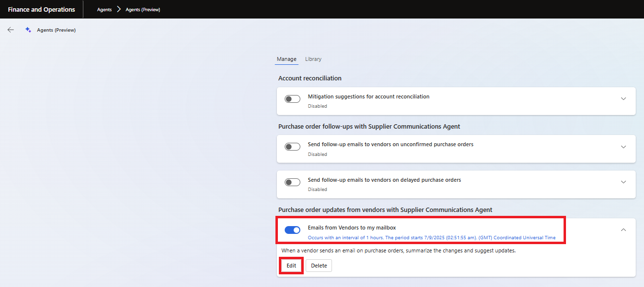Click the breadcrumb chevron separator icon
Image resolution: width=644 pixels, height=287 pixels.
(118, 9)
